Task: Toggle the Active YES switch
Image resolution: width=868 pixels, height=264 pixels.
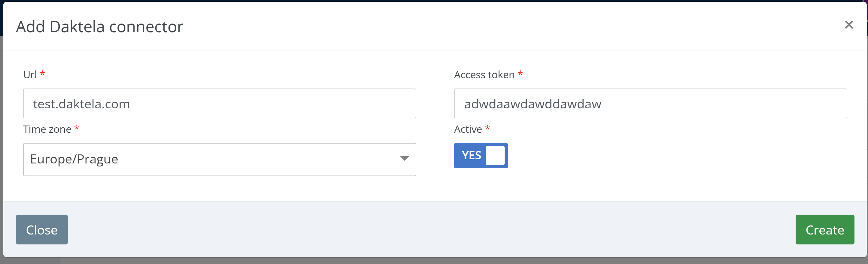Action: (481, 156)
